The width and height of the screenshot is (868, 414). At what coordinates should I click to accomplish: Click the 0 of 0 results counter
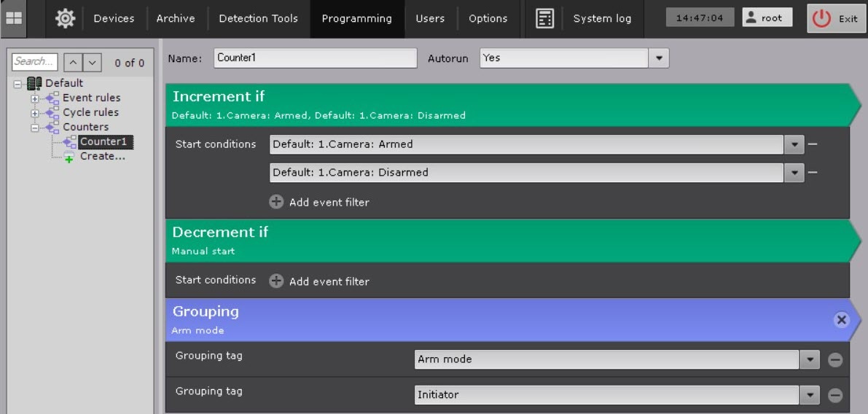tap(130, 63)
